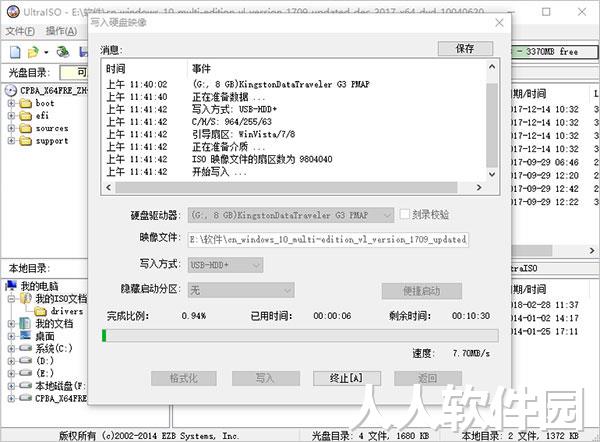Click the 3370MB free capacity bar
This screenshot has height=442, width=600.
(554, 52)
